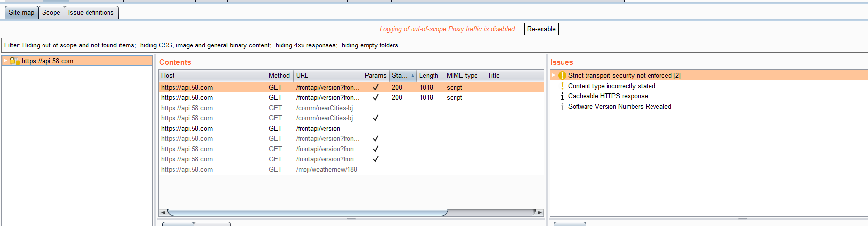Screen dimensions: 868x226
Task: Select the Site map tab
Action: tap(22, 13)
